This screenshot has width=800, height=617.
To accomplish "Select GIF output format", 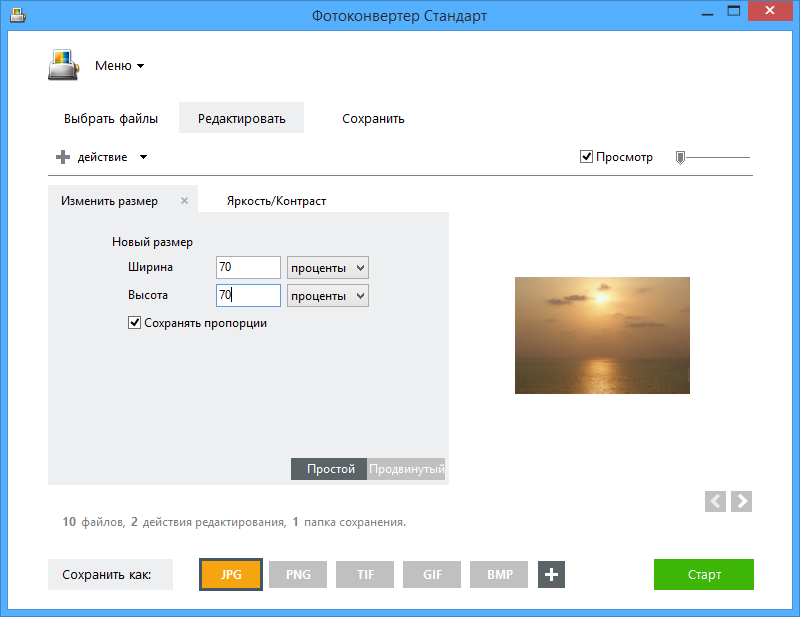I will tap(432, 575).
